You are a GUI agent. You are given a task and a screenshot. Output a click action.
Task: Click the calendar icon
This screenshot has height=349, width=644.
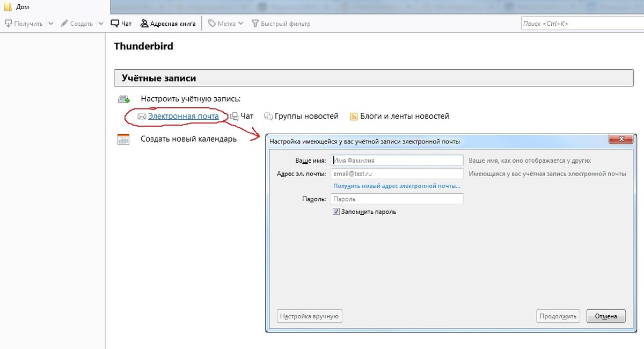pyautogui.click(x=123, y=139)
